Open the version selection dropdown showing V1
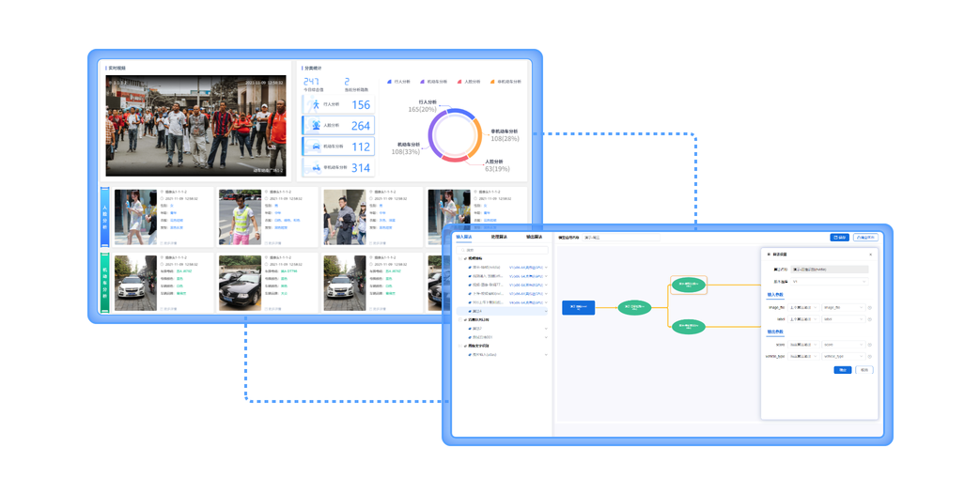 (828, 282)
